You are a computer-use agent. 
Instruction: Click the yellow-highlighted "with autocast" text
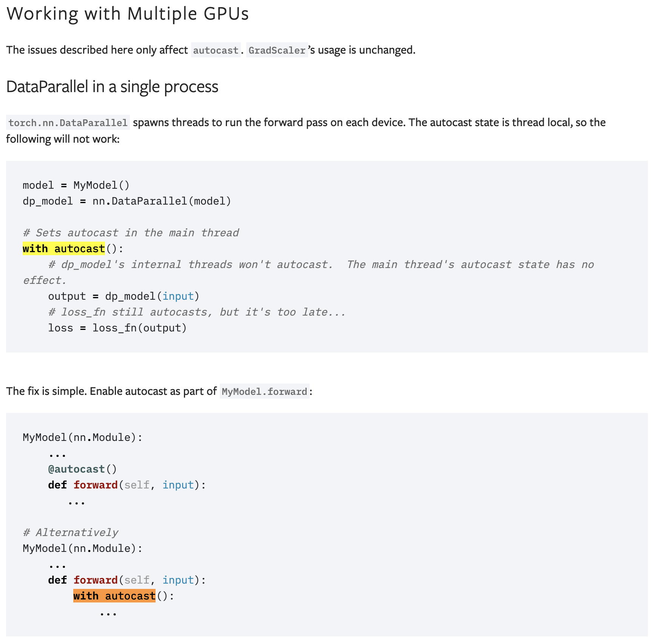coord(64,249)
